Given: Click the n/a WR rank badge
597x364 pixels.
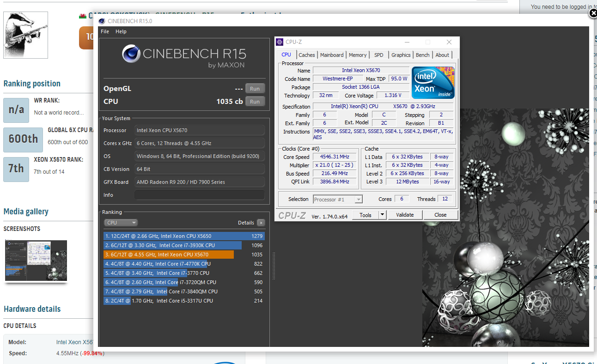Looking at the screenshot, I should coord(16,110).
